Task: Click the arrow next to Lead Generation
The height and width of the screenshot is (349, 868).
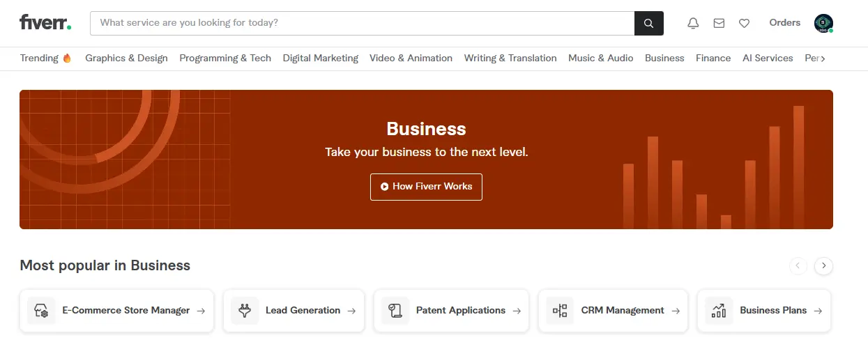Action: pyautogui.click(x=351, y=311)
